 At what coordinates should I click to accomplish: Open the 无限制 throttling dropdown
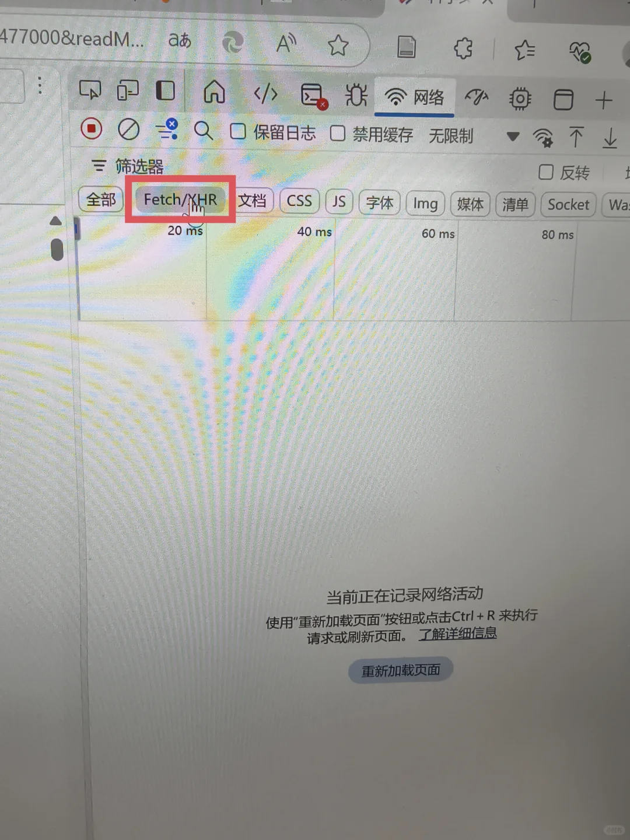click(474, 136)
